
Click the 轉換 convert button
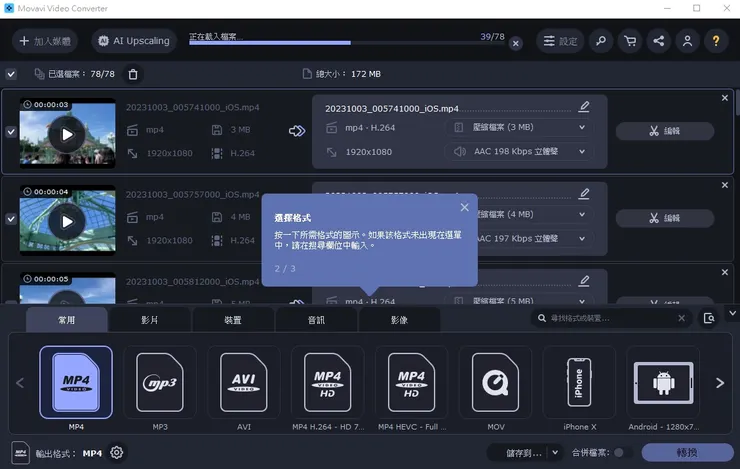click(687, 452)
